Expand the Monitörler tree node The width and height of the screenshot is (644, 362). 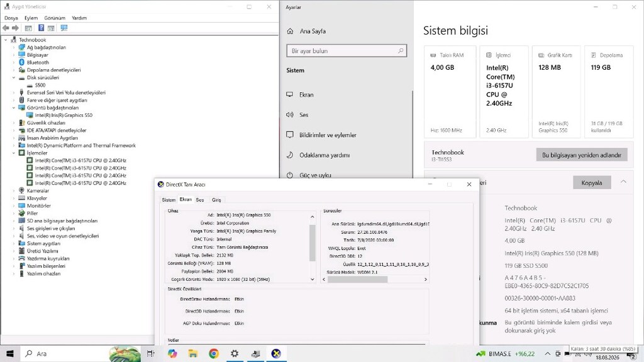coord(14,206)
